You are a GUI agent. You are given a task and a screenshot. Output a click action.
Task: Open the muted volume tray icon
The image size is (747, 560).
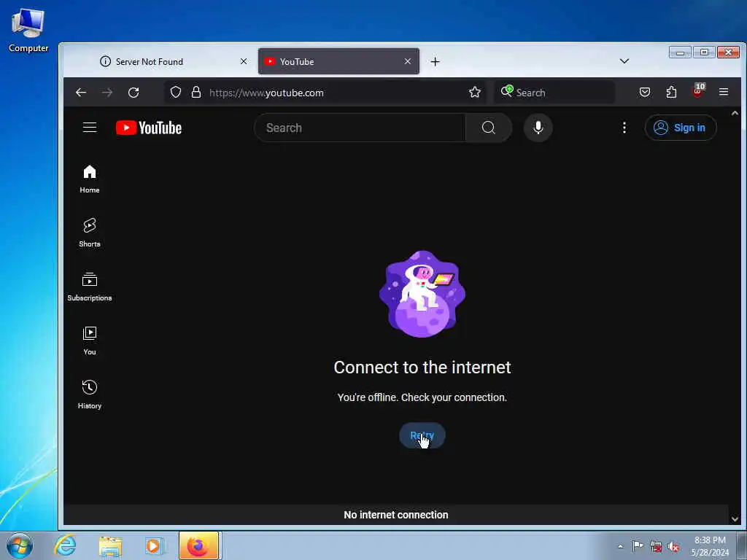tap(673, 547)
